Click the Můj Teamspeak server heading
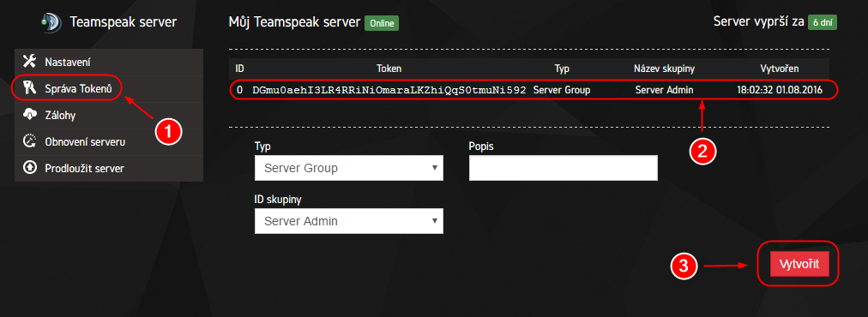Image resolution: width=868 pixels, height=317 pixels. click(293, 23)
